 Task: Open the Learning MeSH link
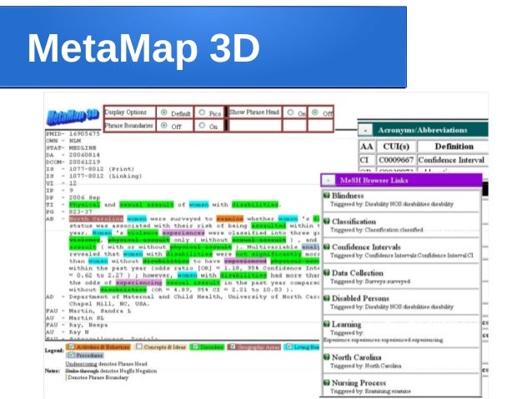click(x=346, y=324)
